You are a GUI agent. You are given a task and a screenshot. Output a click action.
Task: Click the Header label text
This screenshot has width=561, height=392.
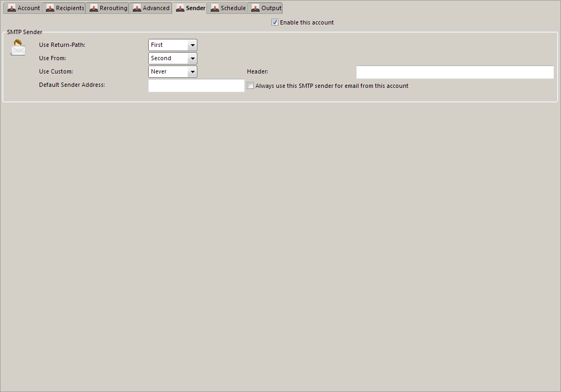[257, 71]
